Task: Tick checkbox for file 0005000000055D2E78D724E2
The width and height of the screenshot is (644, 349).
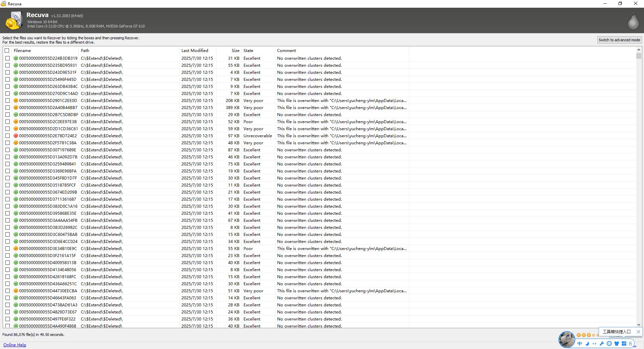Action: click(7, 136)
